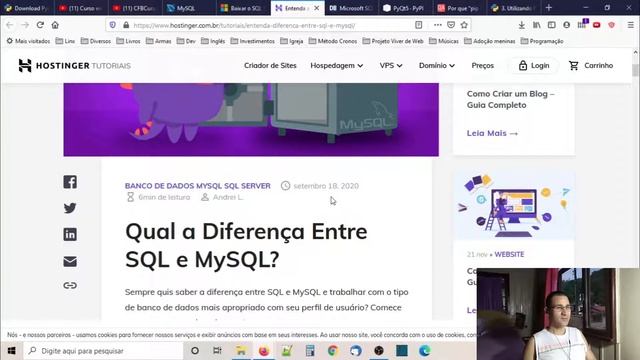The width and height of the screenshot is (640, 360).
Task: Open Firefox downloads panel
Action: (x=522, y=25)
